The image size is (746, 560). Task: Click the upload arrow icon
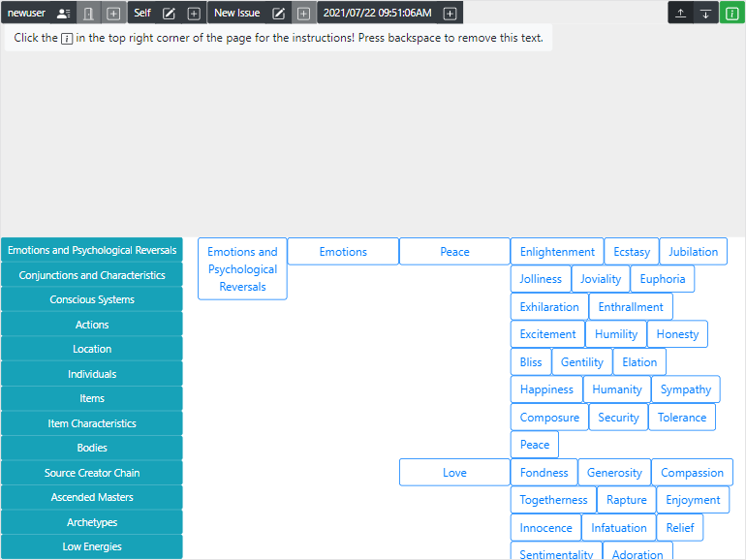click(x=681, y=14)
